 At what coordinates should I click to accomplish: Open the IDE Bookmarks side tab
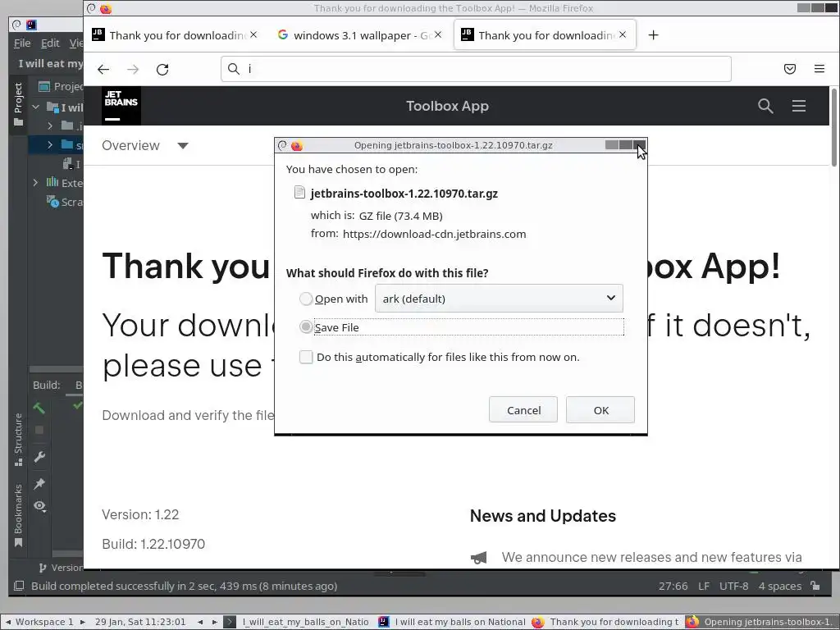[x=18, y=515]
